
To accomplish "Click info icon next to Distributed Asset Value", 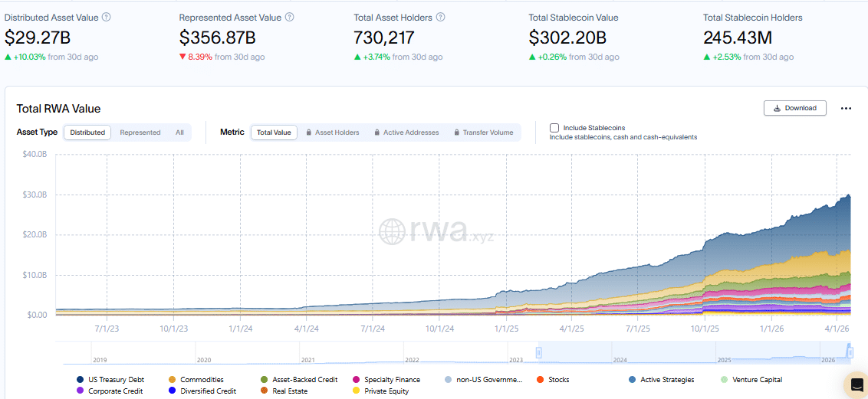I will (x=107, y=17).
